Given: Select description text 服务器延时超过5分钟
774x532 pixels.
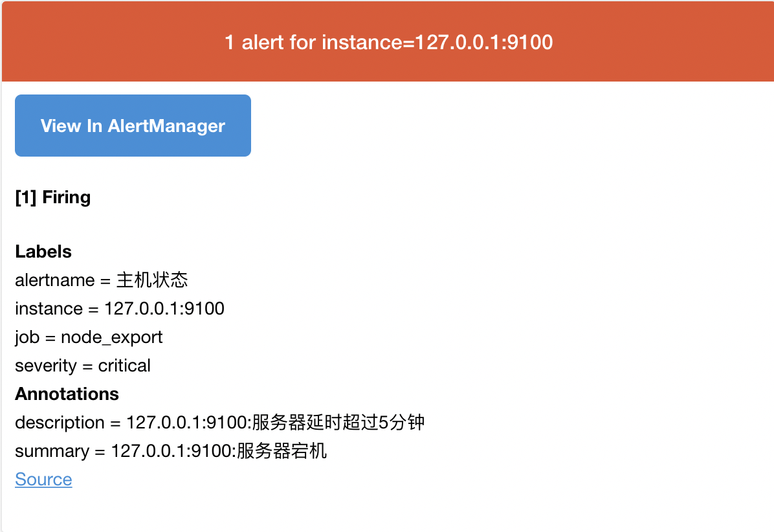Looking at the screenshot, I should coord(338,423).
